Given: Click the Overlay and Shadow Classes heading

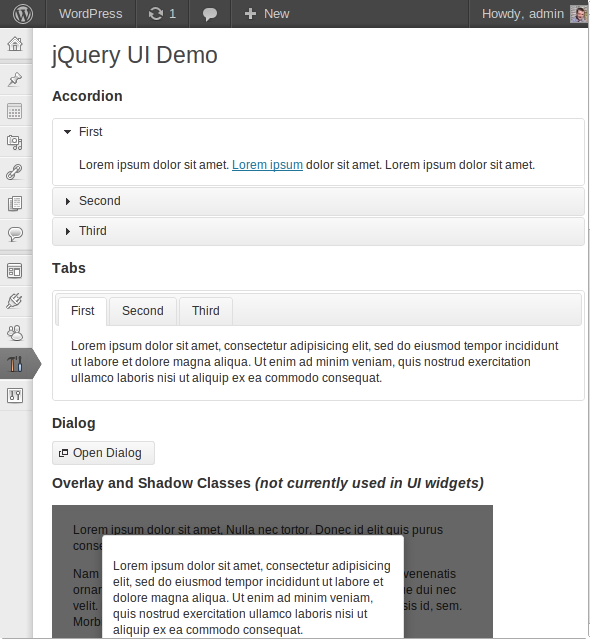Looking at the screenshot, I should click(268, 483).
